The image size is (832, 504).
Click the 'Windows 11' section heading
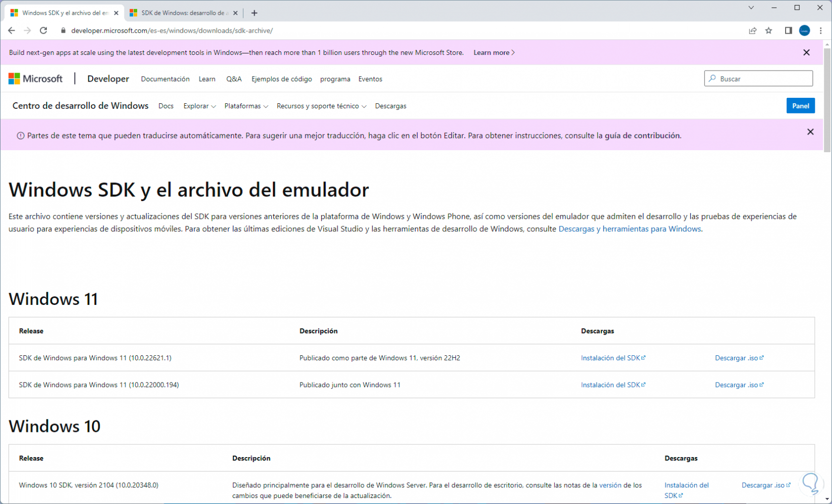click(53, 299)
